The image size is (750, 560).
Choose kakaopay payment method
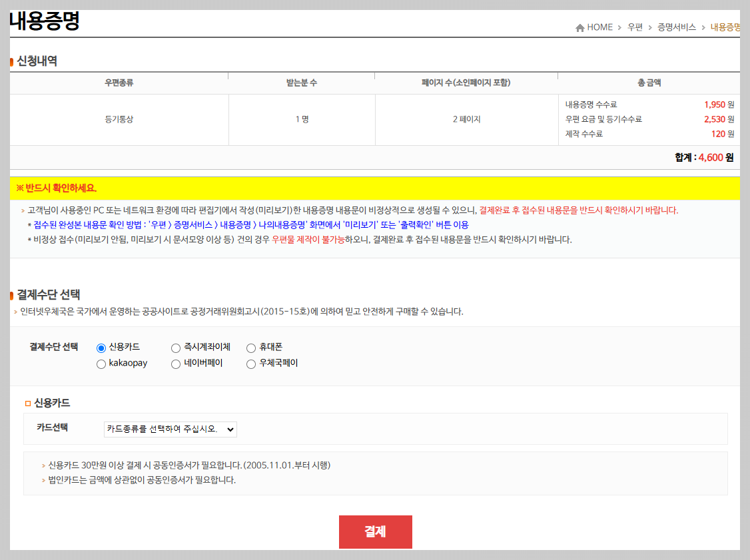pyautogui.click(x=101, y=364)
